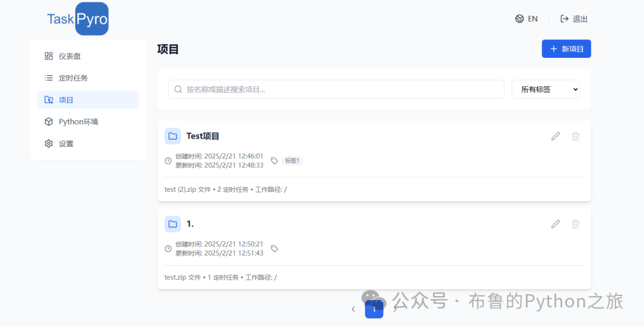Focus the project search field

point(336,89)
